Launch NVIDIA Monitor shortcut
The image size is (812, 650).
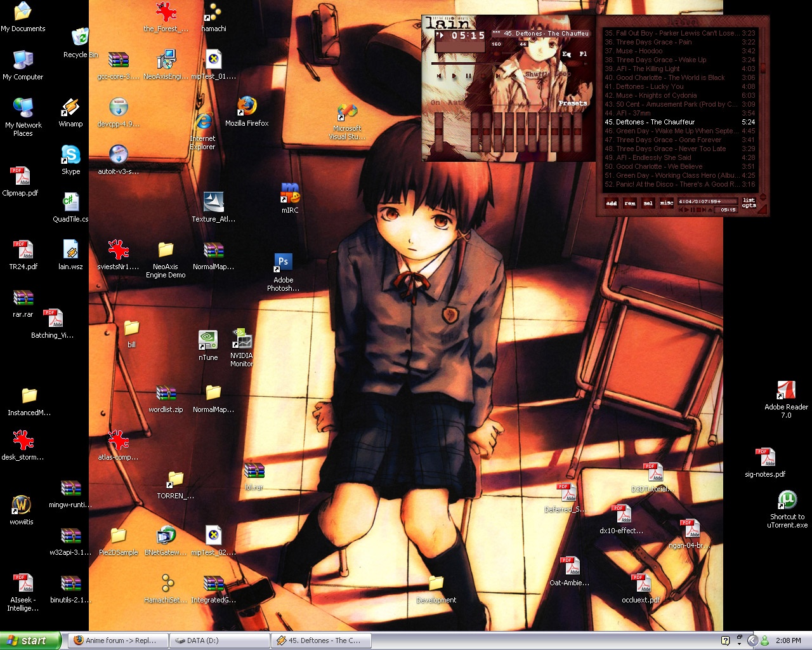click(241, 347)
